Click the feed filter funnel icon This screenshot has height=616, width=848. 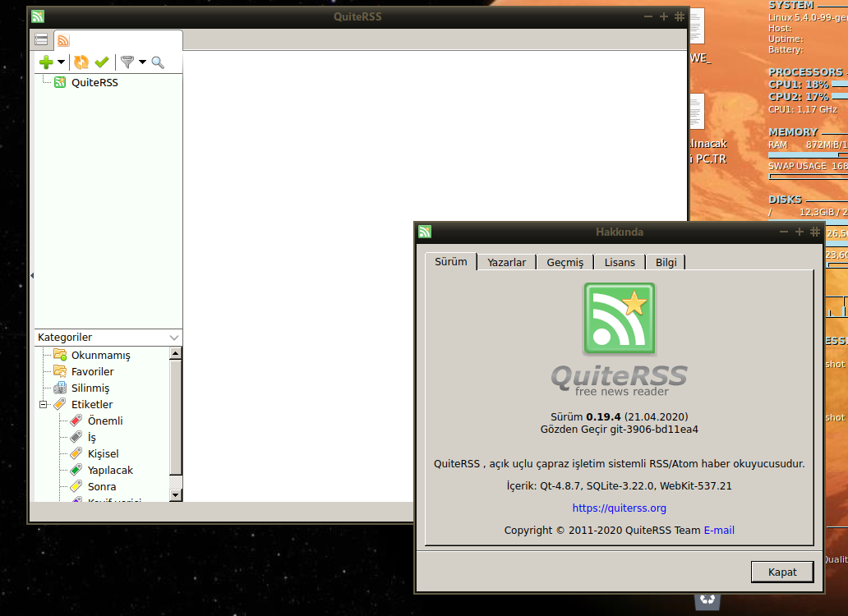pyautogui.click(x=127, y=62)
